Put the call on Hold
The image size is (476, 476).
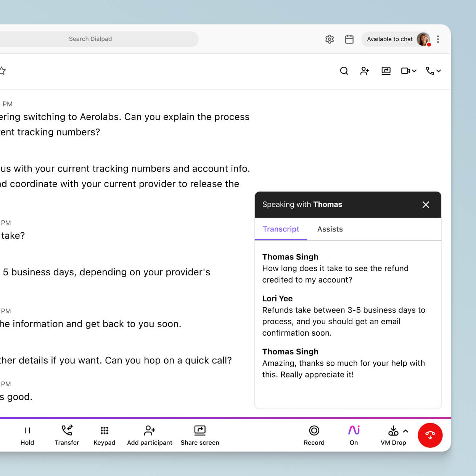[x=27, y=435]
